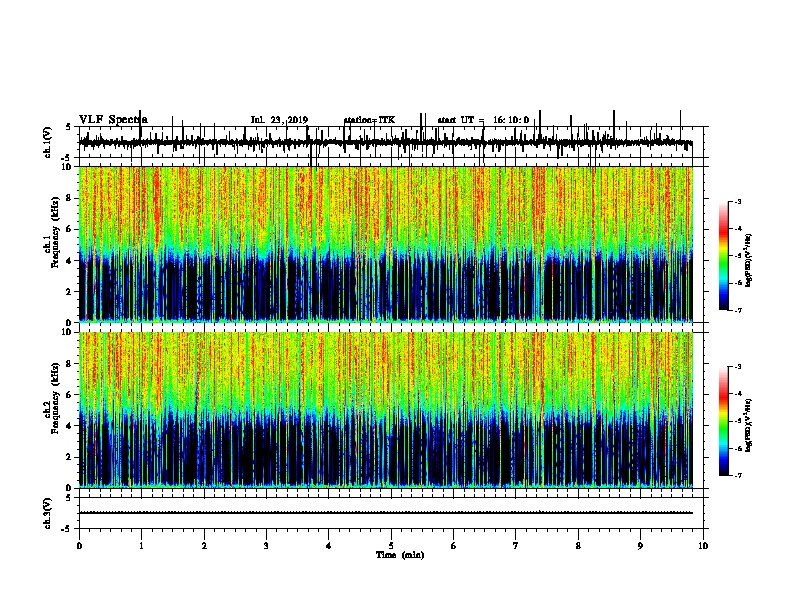Click the 'station=ITK' label
The width and height of the screenshot is (792, 612).
(369, 120)
